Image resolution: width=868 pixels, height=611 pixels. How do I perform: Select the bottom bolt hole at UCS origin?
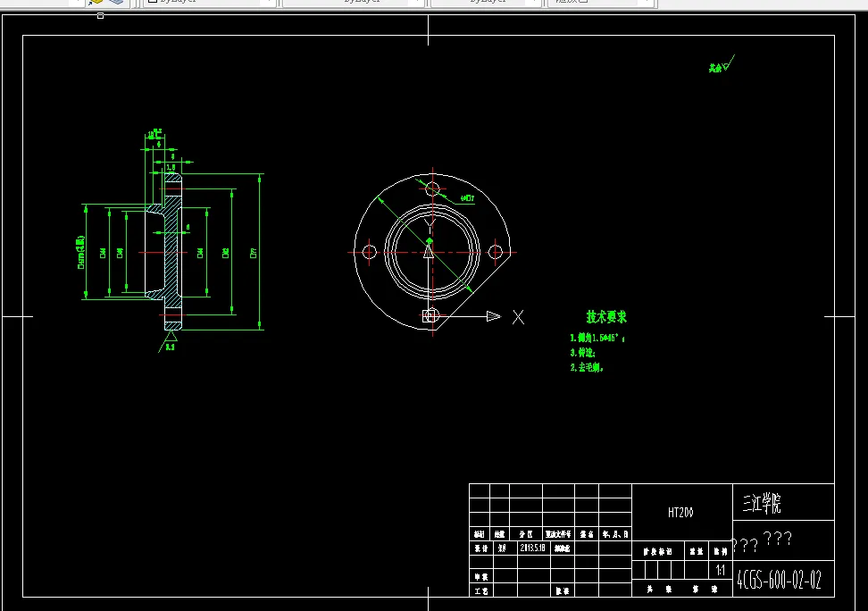coord(432,315)
